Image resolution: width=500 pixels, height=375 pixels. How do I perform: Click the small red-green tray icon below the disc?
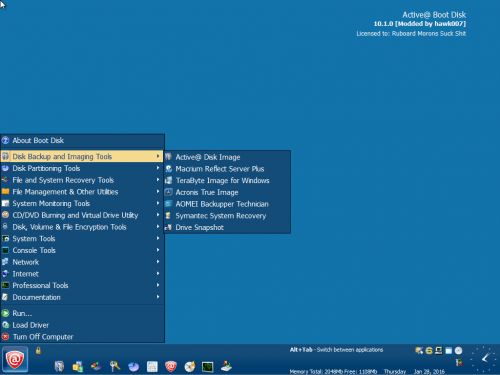[459, 362]
